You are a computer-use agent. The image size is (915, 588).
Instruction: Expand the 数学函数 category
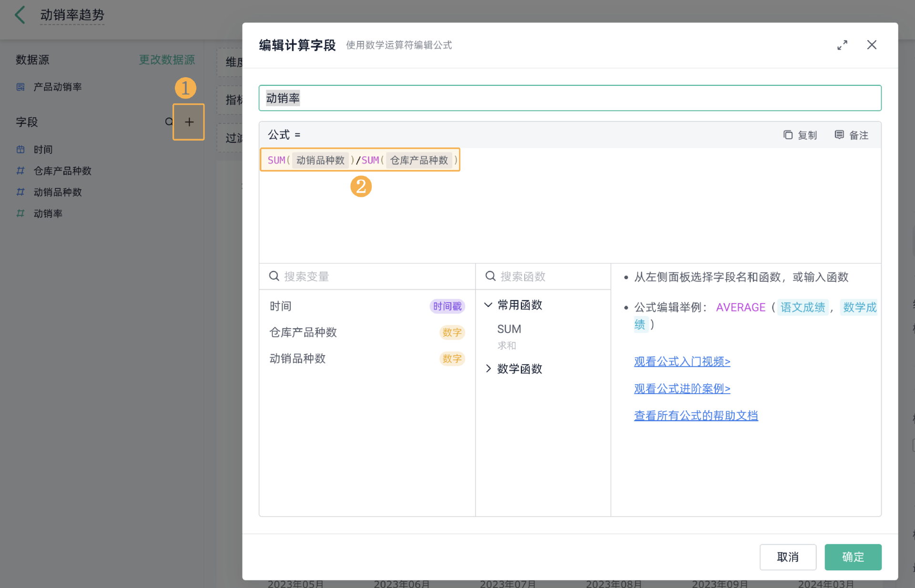click(488, 369)
